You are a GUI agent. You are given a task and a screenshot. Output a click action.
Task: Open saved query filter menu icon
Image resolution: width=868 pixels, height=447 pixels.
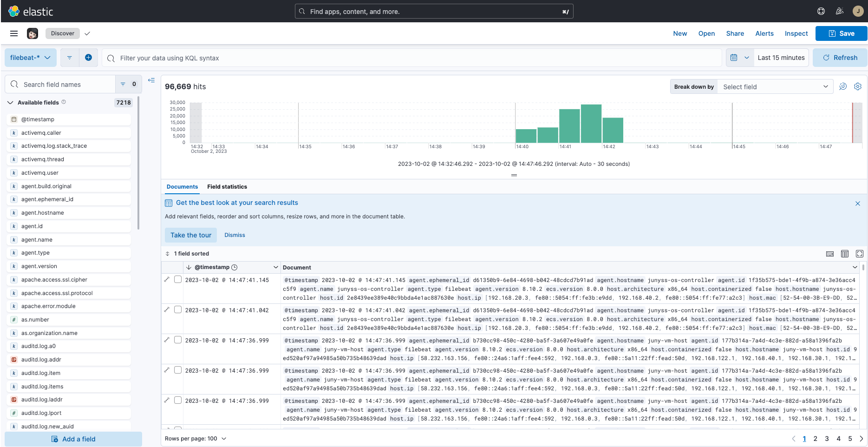(x=70, y=58)
